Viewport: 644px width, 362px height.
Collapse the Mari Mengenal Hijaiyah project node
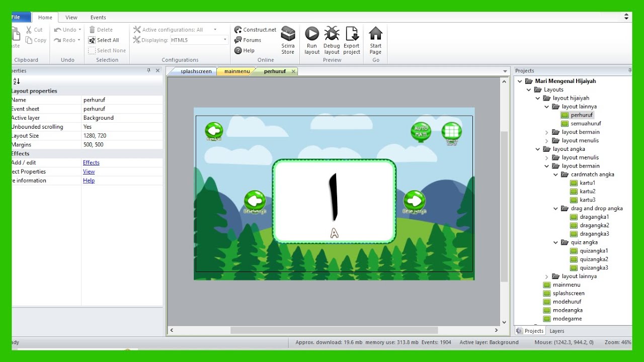[520, 81]
